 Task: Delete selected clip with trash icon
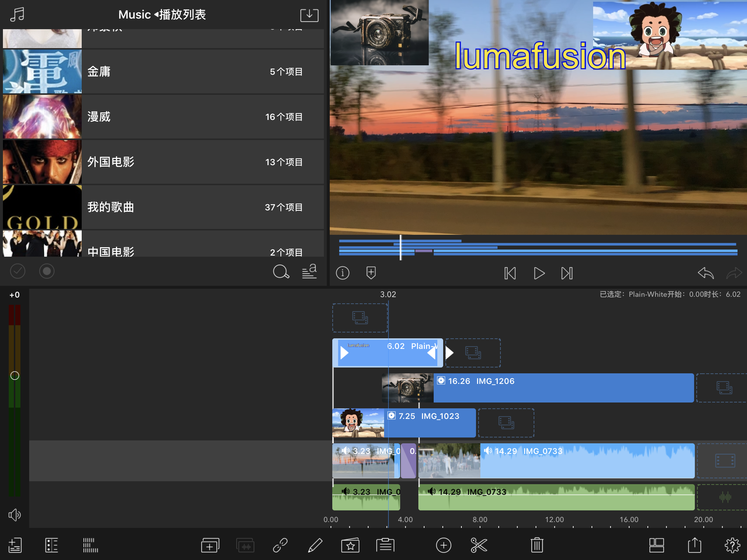(537, 545)
